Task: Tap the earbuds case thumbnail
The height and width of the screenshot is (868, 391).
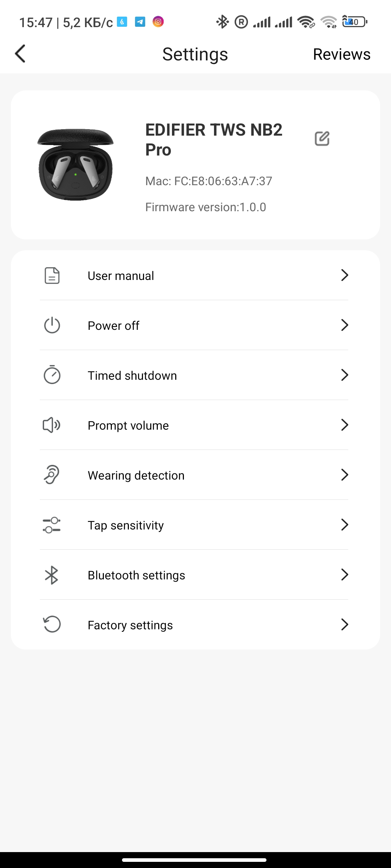Action: click(x=75, y=165)
